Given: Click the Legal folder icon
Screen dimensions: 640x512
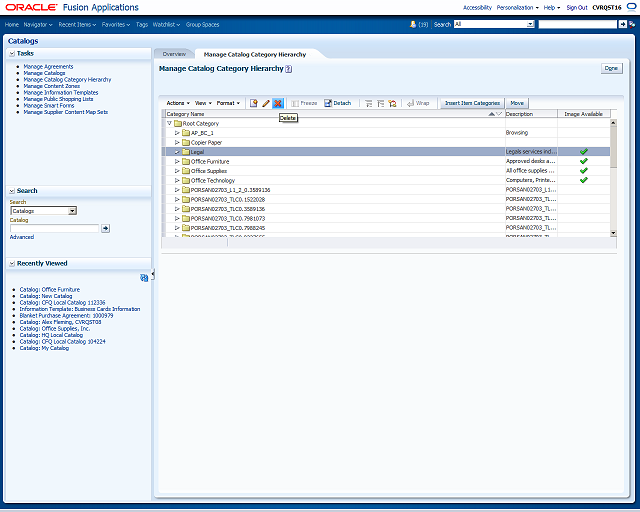Looking at the screenshot, I should pyautogui.click(x=186, y=152).
